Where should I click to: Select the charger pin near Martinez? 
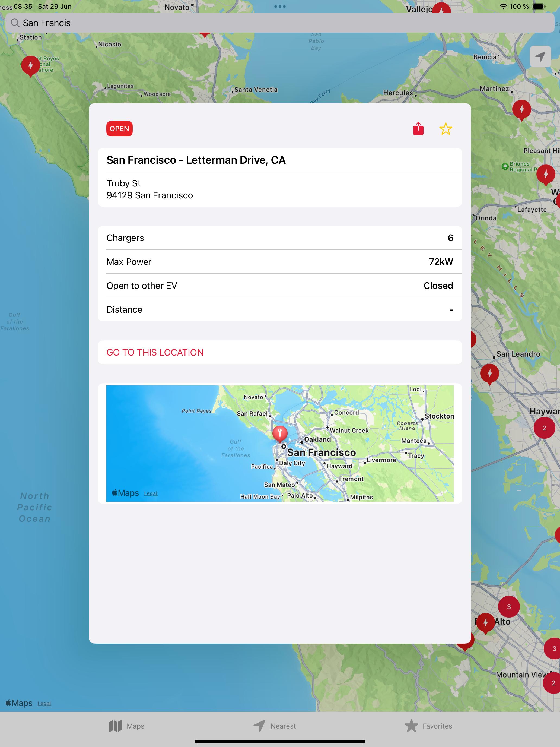pos(521,110)
